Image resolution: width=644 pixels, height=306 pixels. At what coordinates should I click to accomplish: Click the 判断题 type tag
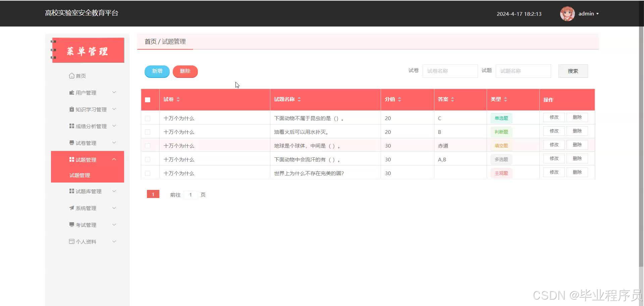501,132
